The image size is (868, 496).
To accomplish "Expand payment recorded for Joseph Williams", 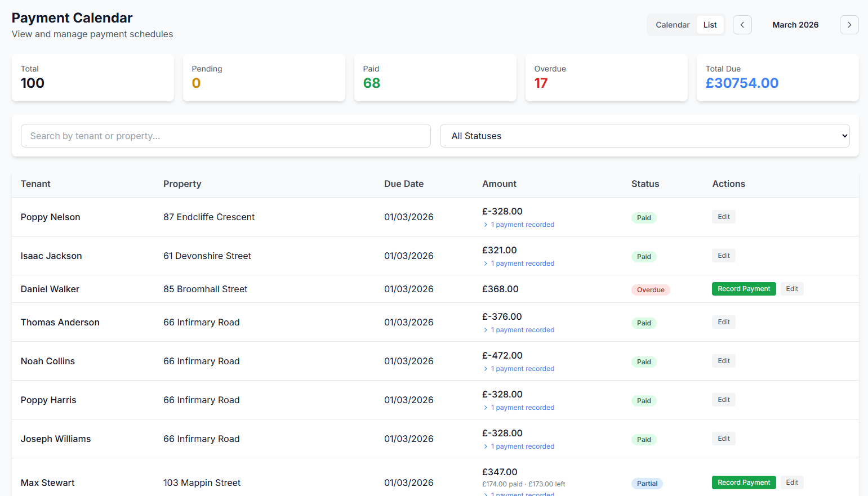I will [x=519, y=446].
